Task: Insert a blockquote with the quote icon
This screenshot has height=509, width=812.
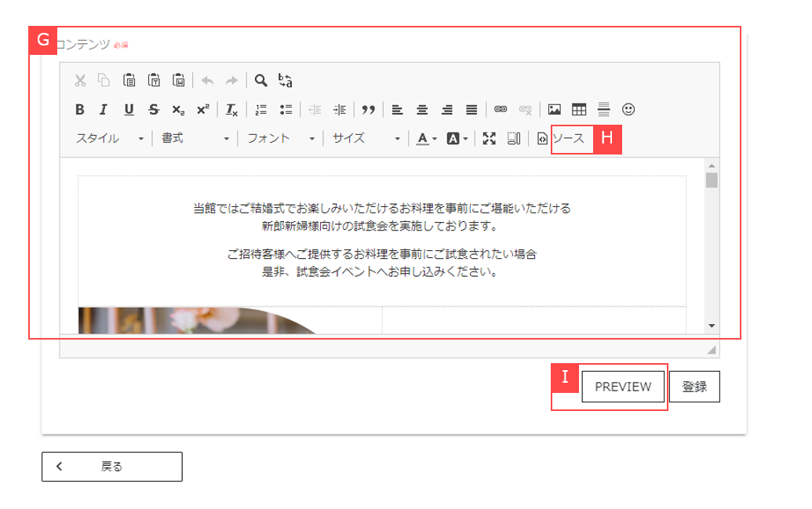Action: (x=369, y=109)
